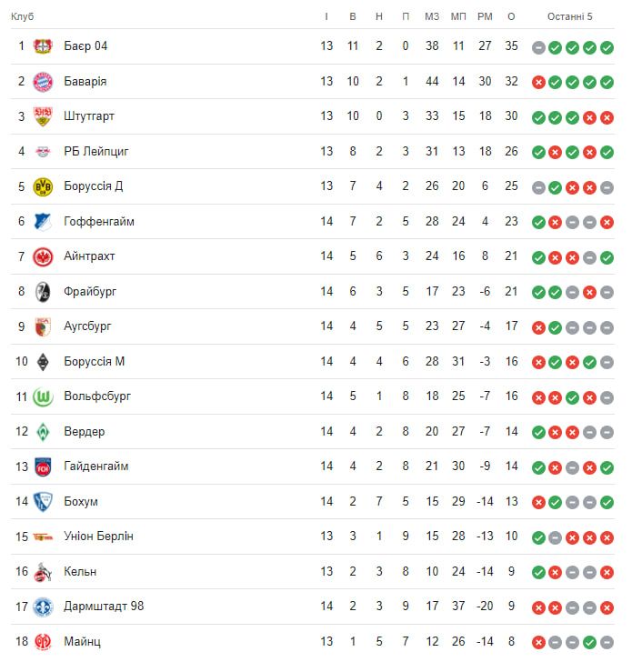Click the Вольфсбург green logo
Screen dimensions: 632x672
click(43, 396)
